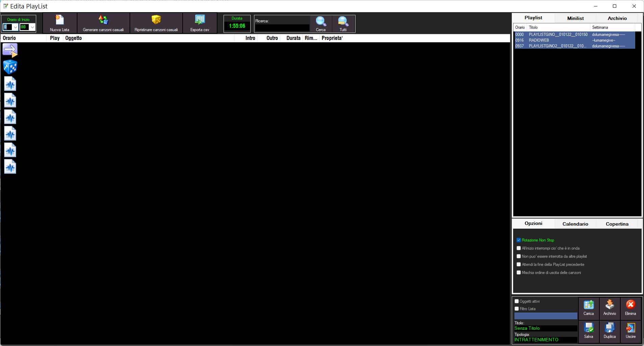Click the blue filter field under Filtro Lista
The width and height of the screenshot is (644, 346).
coord(546,316)
